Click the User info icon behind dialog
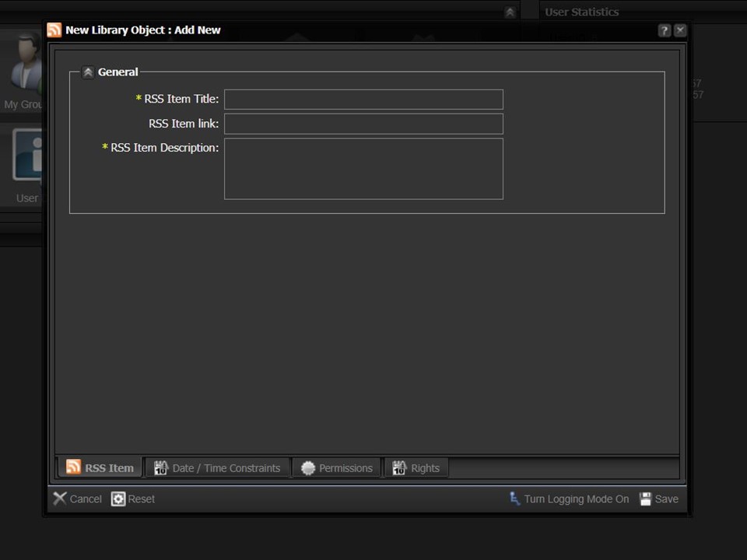The image size is (747, 560). 27,155
